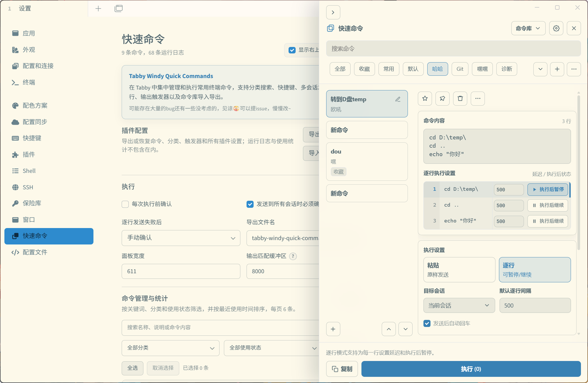Click the 取消选择 button
This screenshot has width=588, height=383.
coord(163,368)
